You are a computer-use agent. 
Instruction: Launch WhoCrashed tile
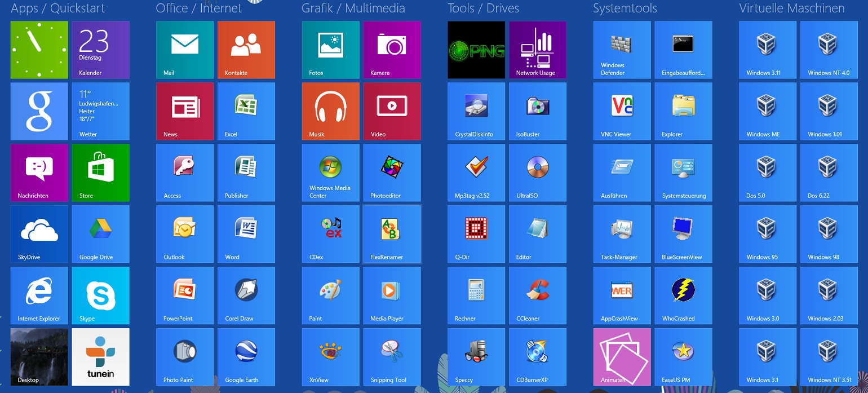coord(684,295)
